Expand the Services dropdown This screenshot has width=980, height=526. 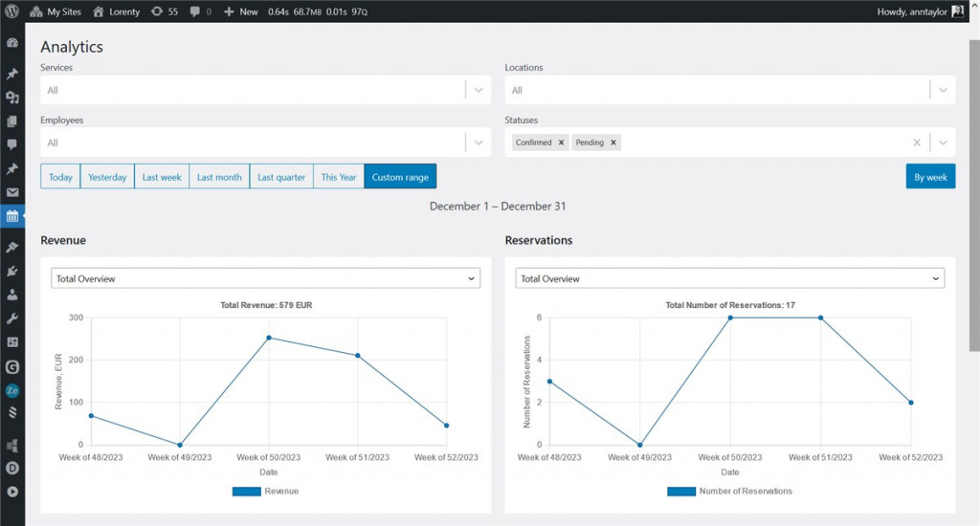tap(478, 90)
